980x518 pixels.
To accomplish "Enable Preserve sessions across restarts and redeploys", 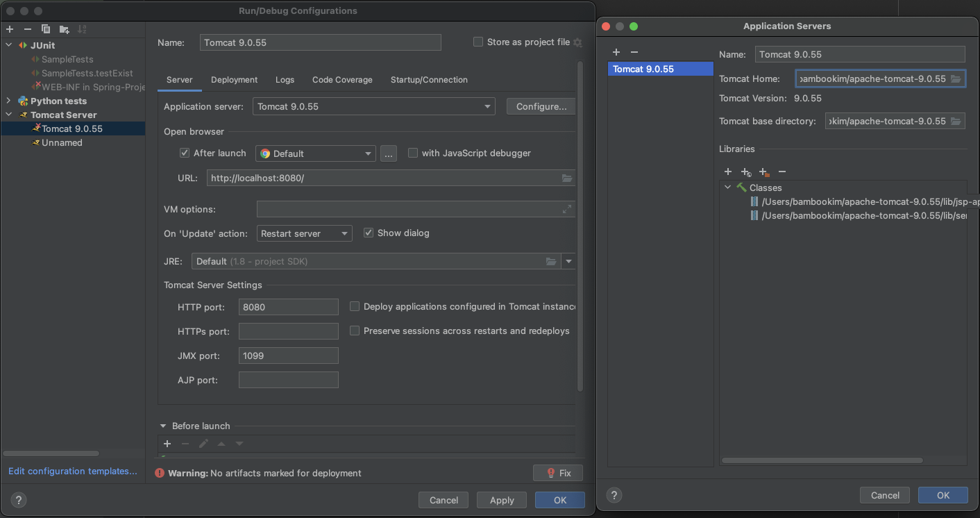I will [355, 331].
